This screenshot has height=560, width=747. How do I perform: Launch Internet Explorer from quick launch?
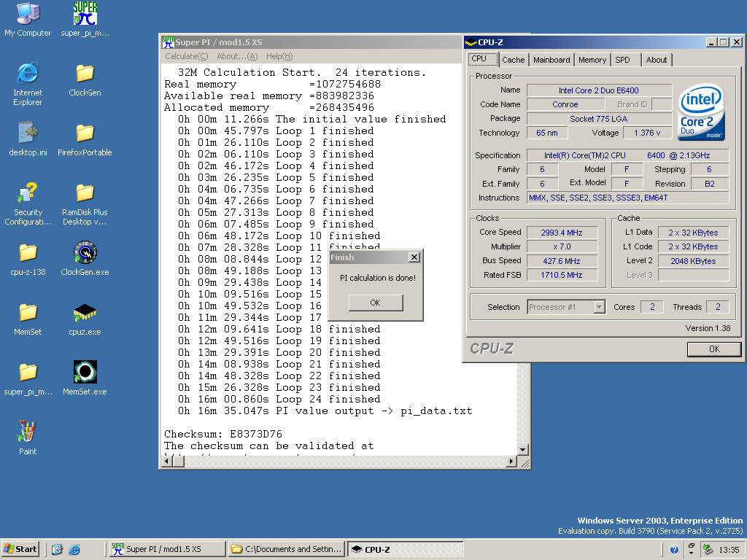click(74, 550)
